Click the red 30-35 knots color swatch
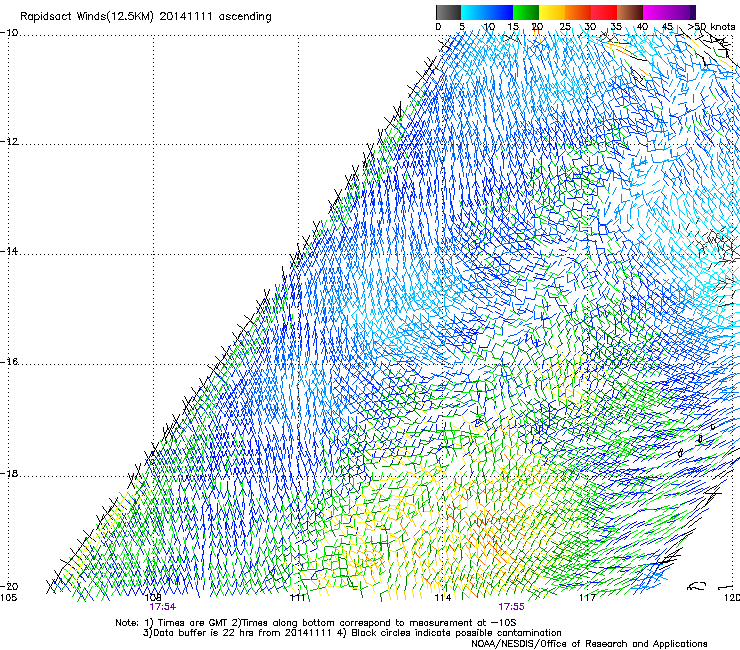The height and width of the screenshot is (650, 740). tap(604, 12)
